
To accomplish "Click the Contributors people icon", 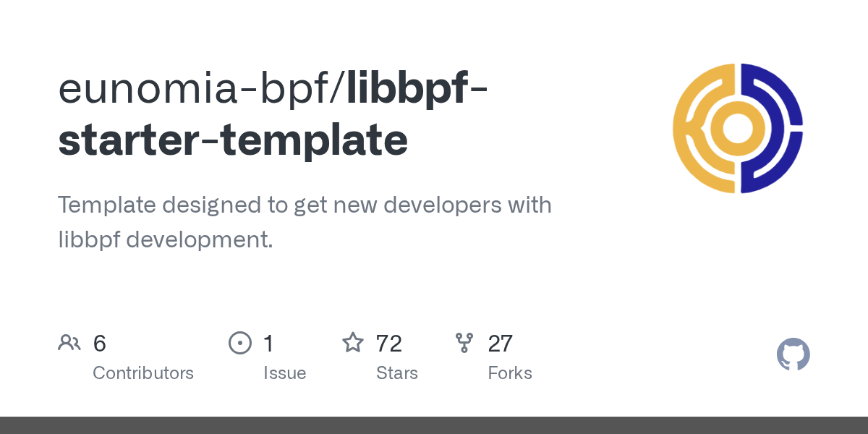I will (69, 343).
